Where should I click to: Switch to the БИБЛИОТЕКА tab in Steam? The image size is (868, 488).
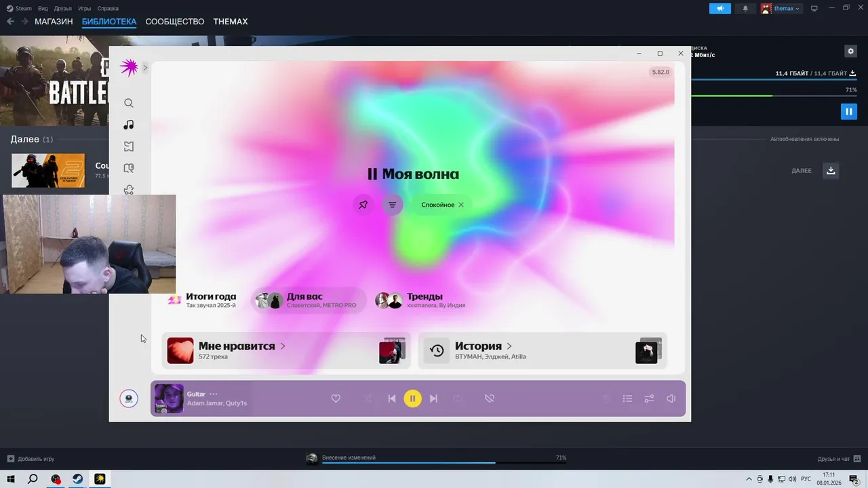point(109,22)
